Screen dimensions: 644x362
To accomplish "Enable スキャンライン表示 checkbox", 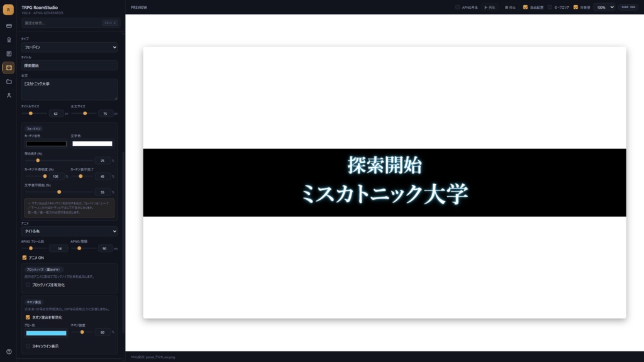I will [x=28, y=346].
